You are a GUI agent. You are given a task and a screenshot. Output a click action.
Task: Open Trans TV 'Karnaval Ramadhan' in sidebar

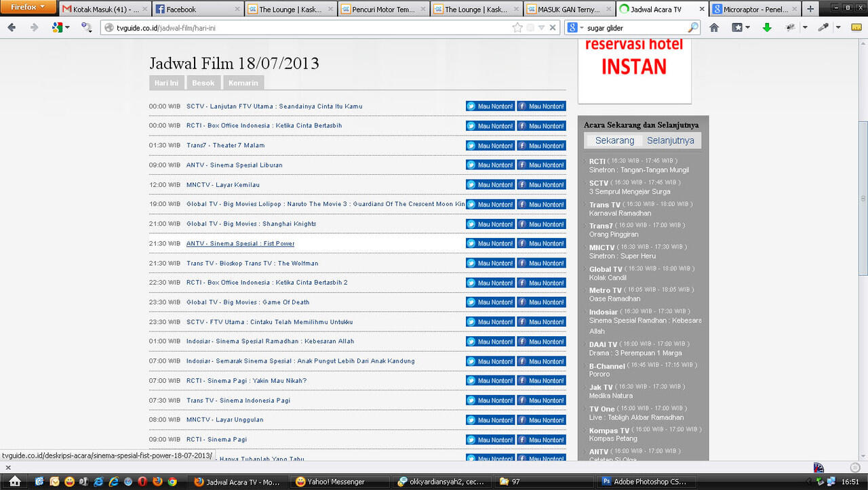click(x=620, y=213)
